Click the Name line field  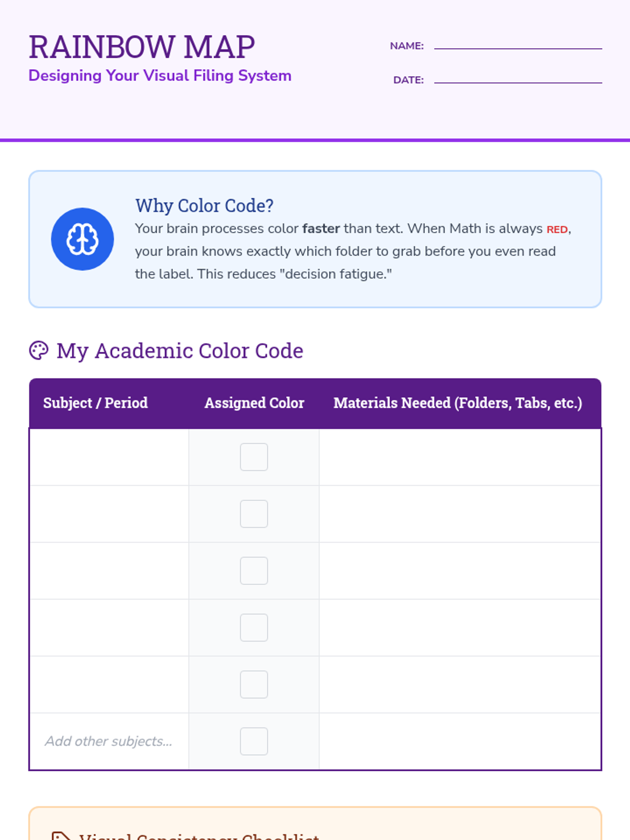(x=518, y=43)
